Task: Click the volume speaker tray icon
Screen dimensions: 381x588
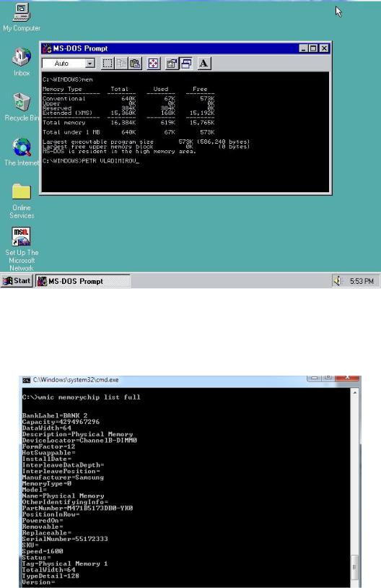Action: click(x=338, y=281)
